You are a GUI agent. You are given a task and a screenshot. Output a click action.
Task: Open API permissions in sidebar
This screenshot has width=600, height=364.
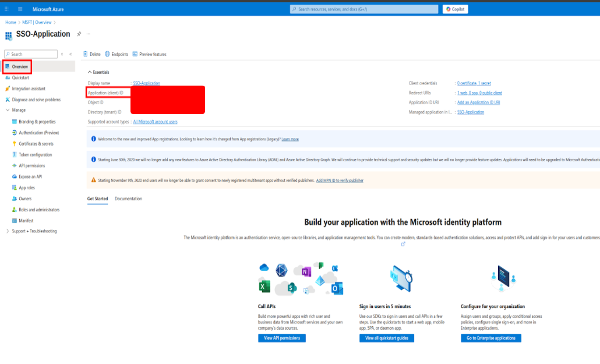click(x=32, y=166)
